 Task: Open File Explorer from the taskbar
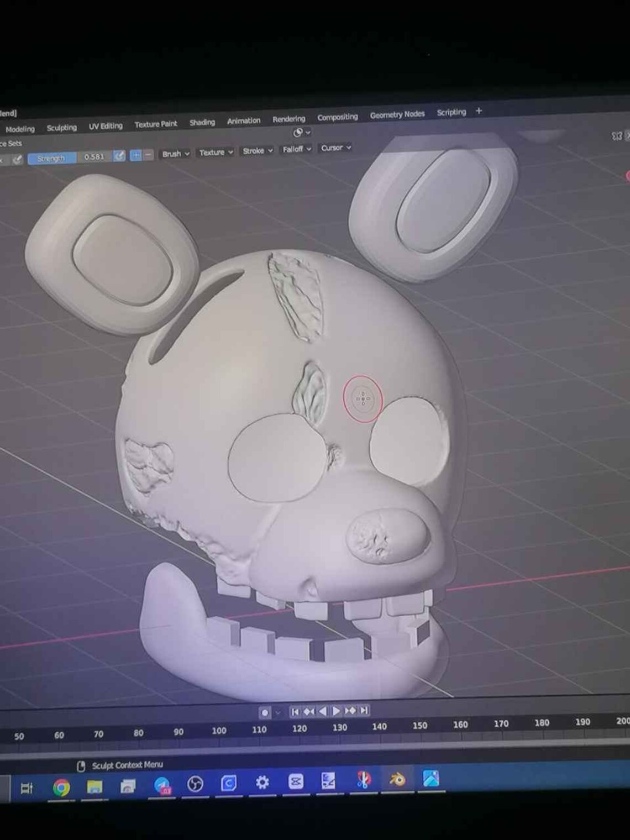click(95, 786)
